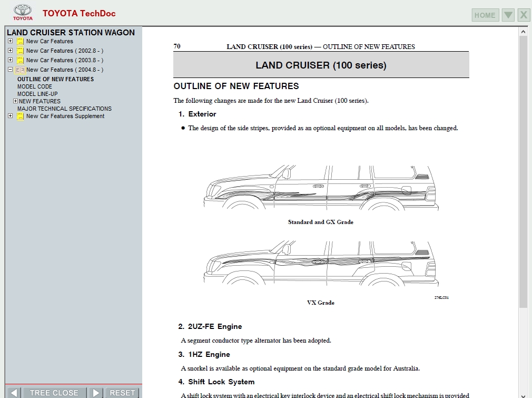Viewport: 532px width, 398px height.
Task: Click the document vertical scrollbar down arrow
Action: coord(523,394)
